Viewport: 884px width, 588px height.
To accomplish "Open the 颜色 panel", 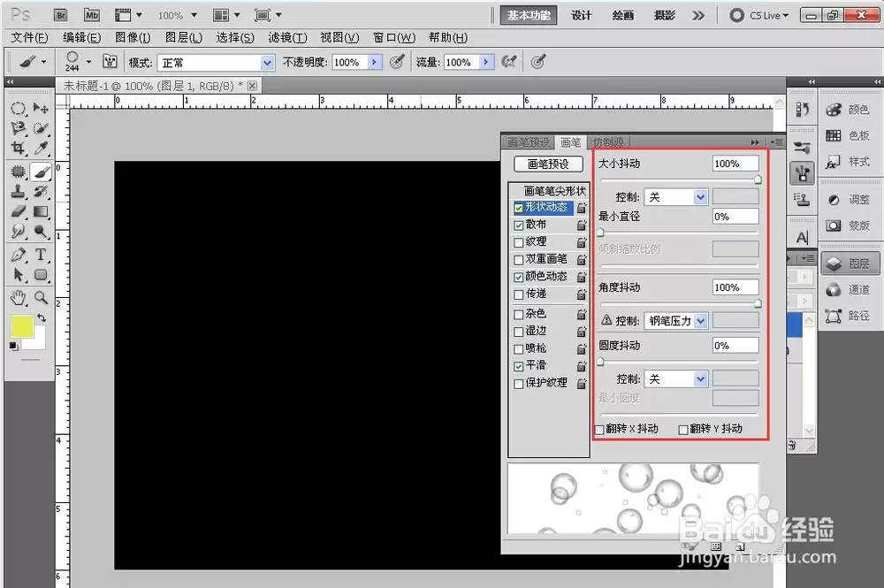I will pos(849,110).
